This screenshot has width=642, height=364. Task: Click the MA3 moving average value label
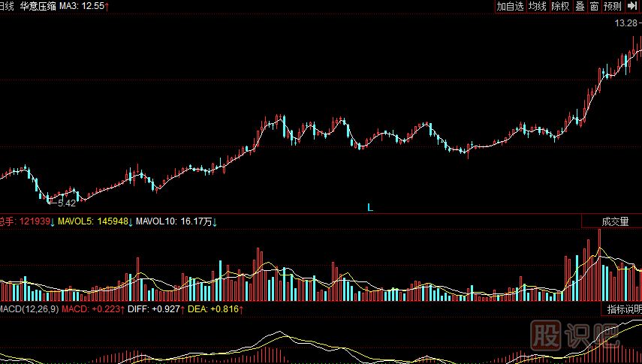pos(83,6)
